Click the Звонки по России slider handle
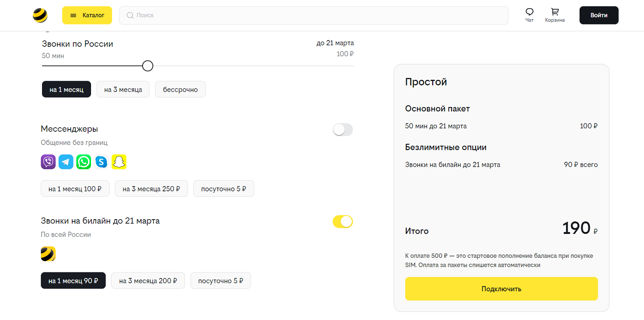Image resolution: width=644 pixels, height=320 pixels. tap(147, 66)
